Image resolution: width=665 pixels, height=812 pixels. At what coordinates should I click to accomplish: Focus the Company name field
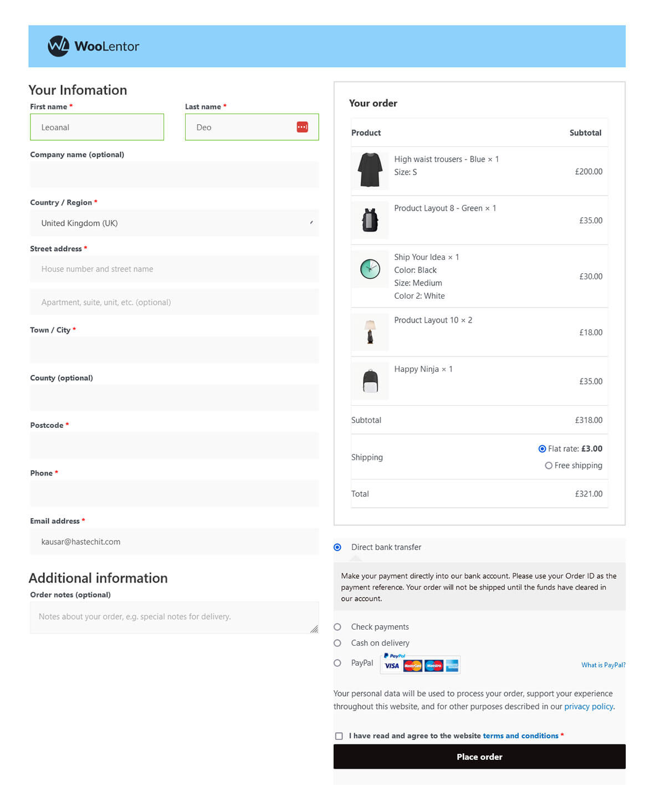[175, 175]
